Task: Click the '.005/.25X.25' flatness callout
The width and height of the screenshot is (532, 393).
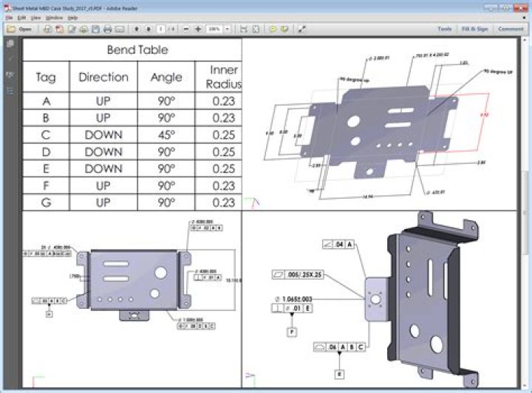Action: pos(298,274)
